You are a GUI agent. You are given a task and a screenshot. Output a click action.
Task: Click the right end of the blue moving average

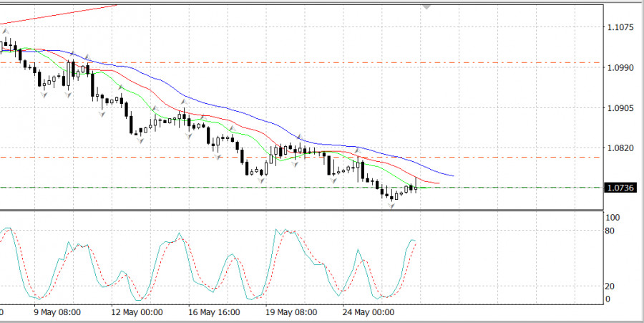tap(453, 175)
